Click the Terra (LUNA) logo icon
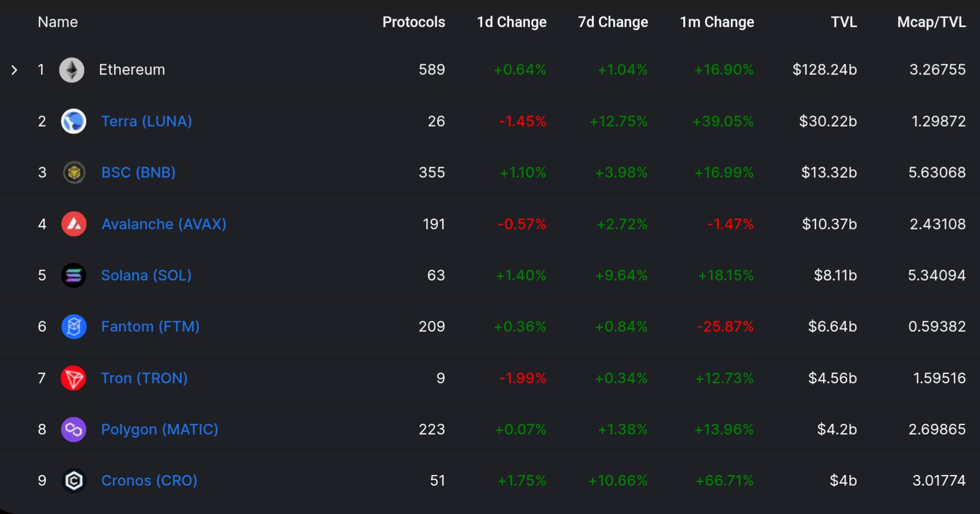This screenshot has width=980, height=514. coord(73,122)
